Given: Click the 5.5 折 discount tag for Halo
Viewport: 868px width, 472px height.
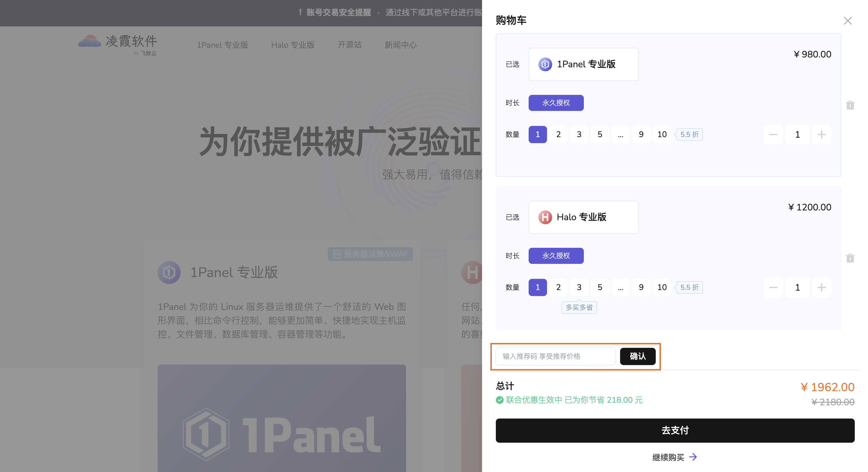Looking at the screenshot, I should click(x=689, y=287).
